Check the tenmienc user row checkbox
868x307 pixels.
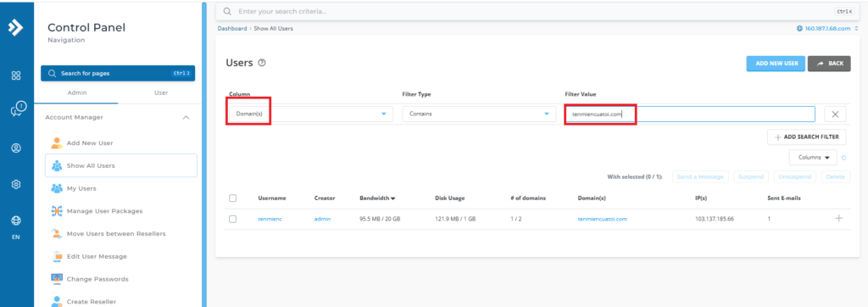tap(232, 219)
